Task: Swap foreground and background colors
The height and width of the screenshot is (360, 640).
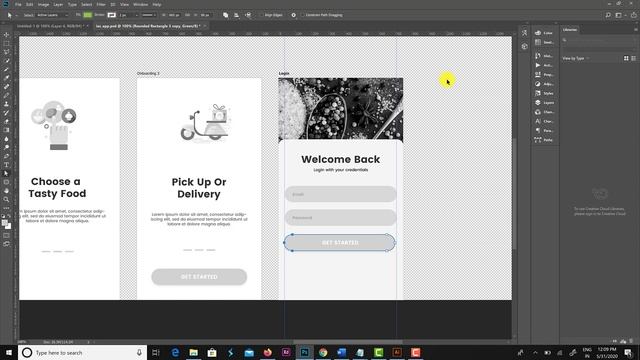Action: (9, 216)
